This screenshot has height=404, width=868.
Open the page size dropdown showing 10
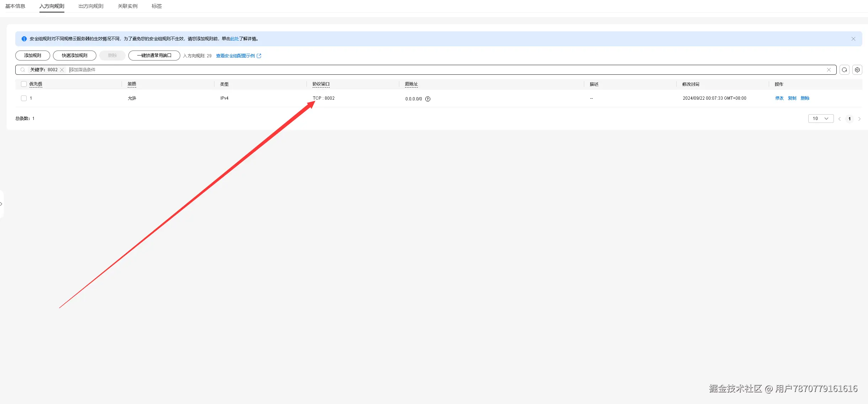click(820, 119)
